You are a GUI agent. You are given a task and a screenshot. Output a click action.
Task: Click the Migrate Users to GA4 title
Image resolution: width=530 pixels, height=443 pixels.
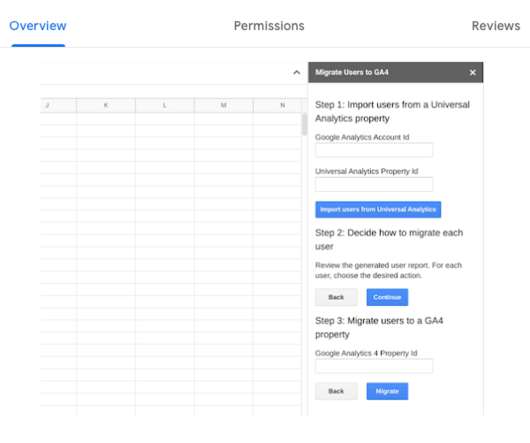[352, 72]
